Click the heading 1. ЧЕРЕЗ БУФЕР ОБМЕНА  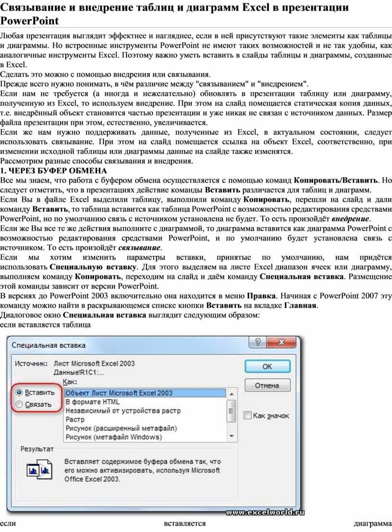(54, 170)
